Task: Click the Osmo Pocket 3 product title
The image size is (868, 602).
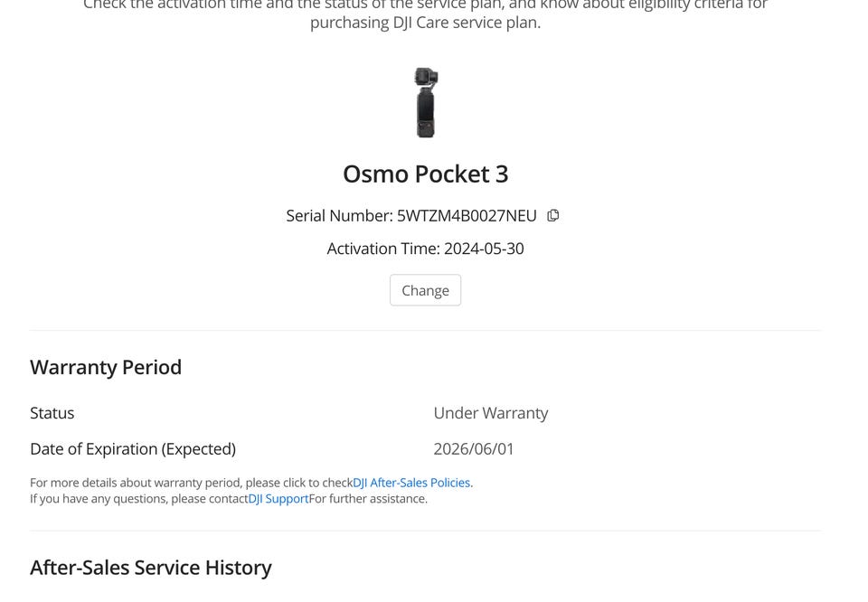Action: [x=425, y=174]
